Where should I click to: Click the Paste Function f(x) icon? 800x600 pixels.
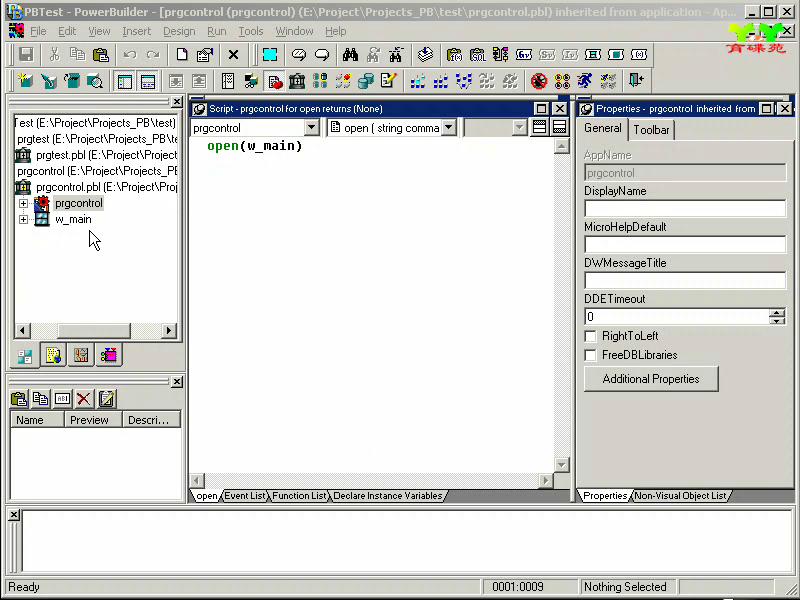(454, 55)
